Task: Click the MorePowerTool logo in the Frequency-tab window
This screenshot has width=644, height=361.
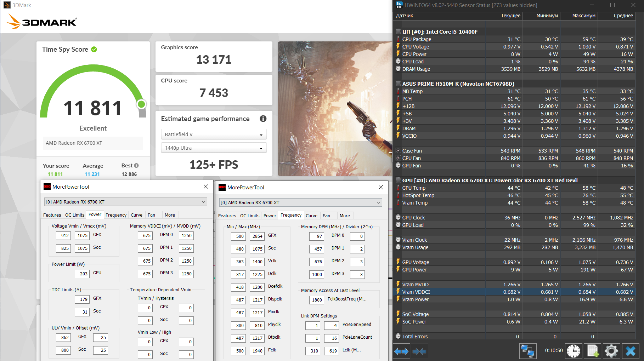Action: (222, 187)
